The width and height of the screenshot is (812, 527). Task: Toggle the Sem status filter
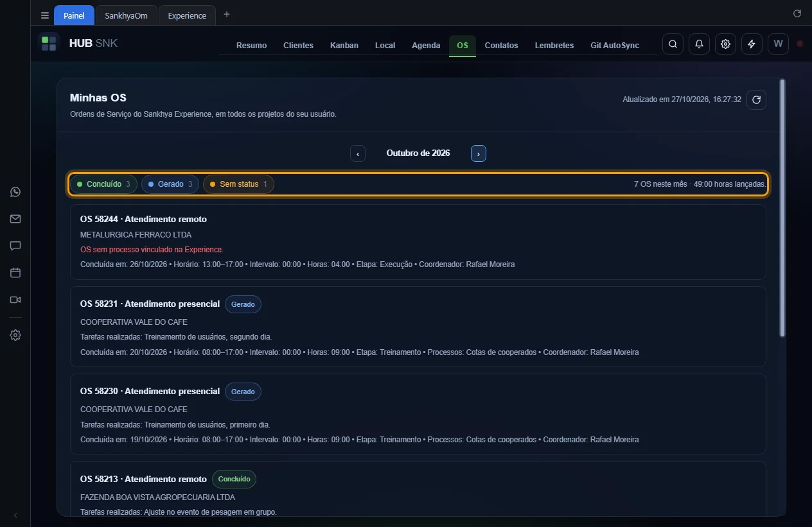coord(238,184)
